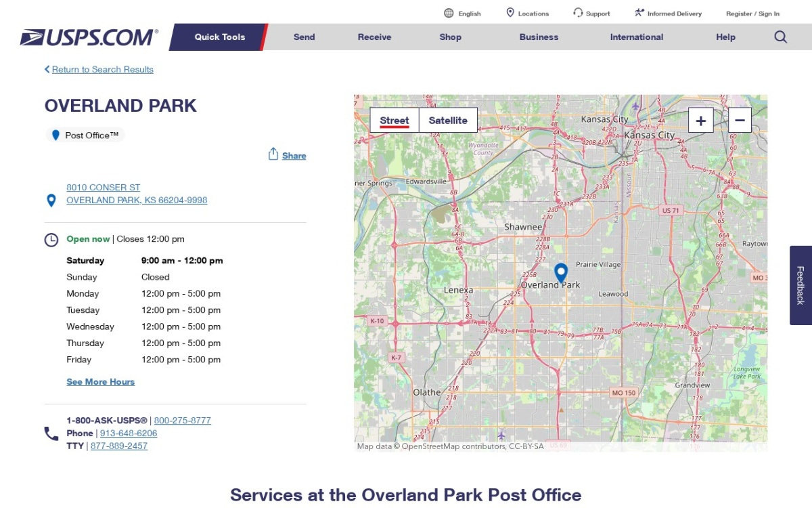This screenshot has height=508, width=812.
Task: Open the search magnifier icon
Action: pos(781,37)
